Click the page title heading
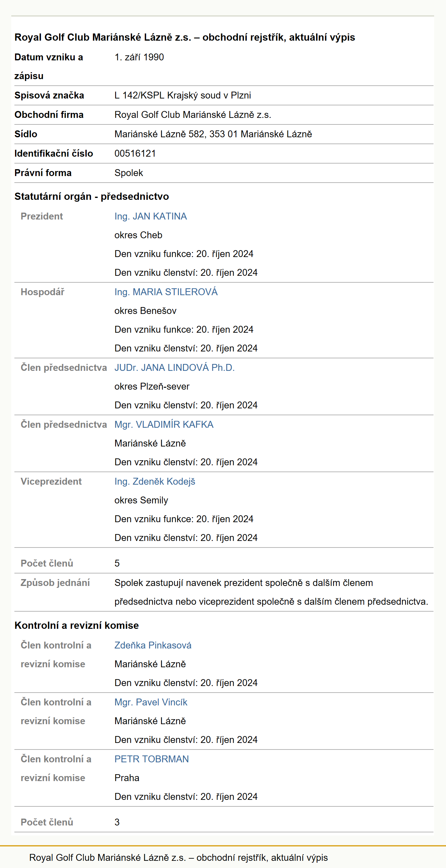446x868 pixels. point(185,37)
